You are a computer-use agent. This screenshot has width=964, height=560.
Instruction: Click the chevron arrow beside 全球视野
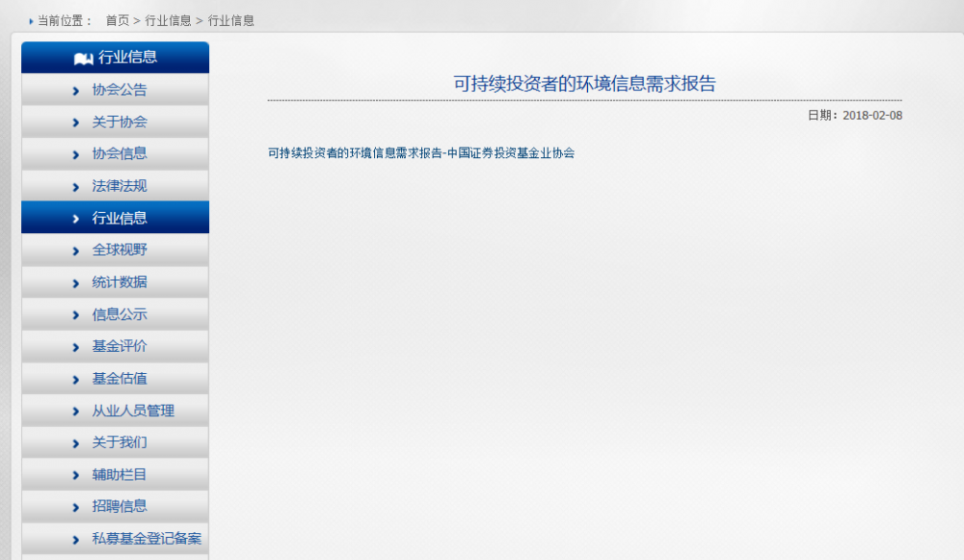[75, 251]
